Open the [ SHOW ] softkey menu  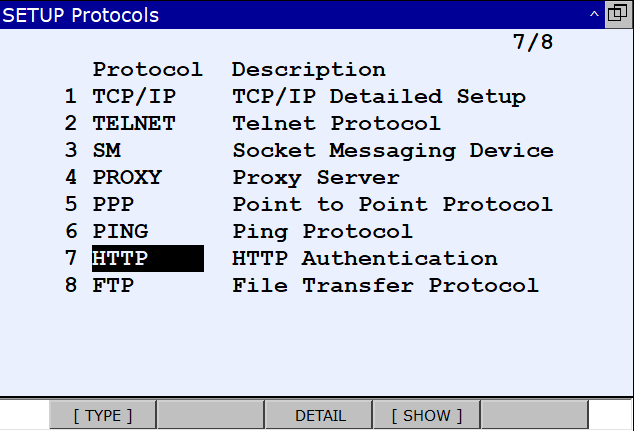tap(427, 415)
